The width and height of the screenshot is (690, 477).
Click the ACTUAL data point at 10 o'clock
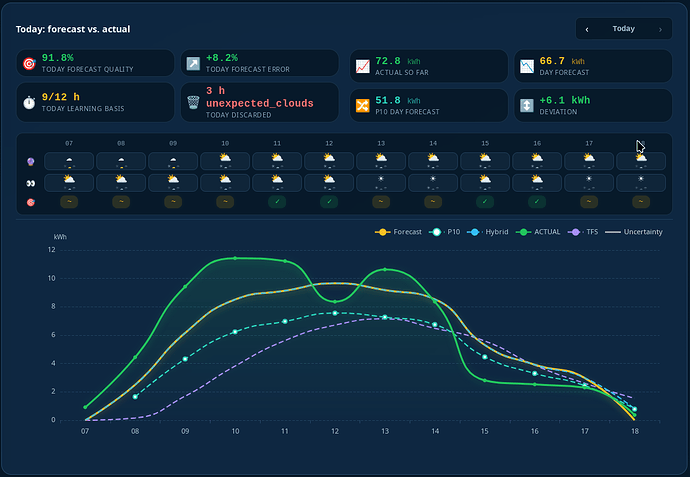coord(235,258)
